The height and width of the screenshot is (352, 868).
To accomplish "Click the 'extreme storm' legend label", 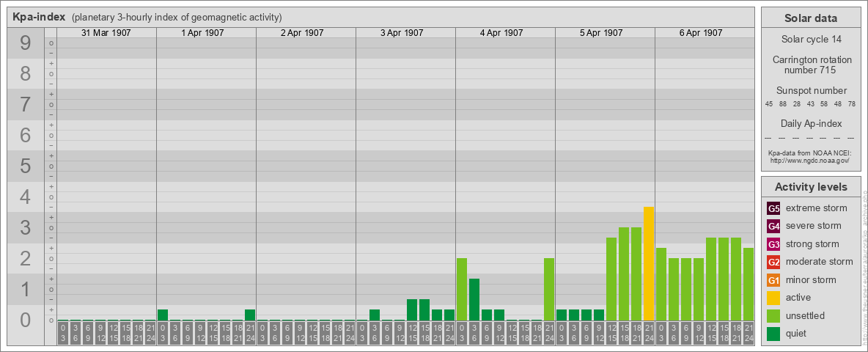I will click(817, 208).
